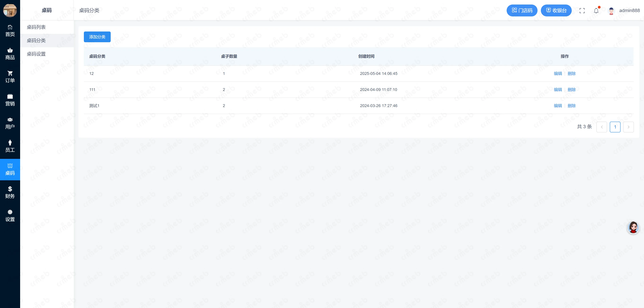The height and width of the screenshot is (308, 644).
Task: Open the 门店码 store code button
Action: pos(522,11)
